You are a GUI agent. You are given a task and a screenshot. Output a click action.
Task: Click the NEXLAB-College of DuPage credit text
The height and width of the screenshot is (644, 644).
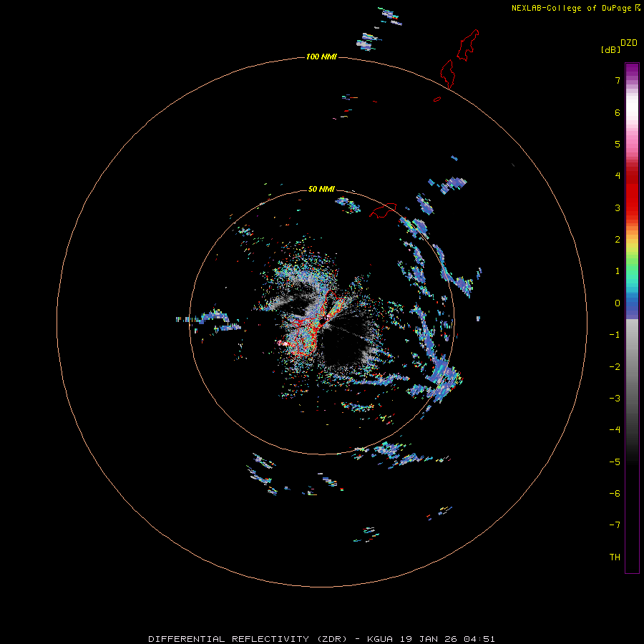[571, 8]
